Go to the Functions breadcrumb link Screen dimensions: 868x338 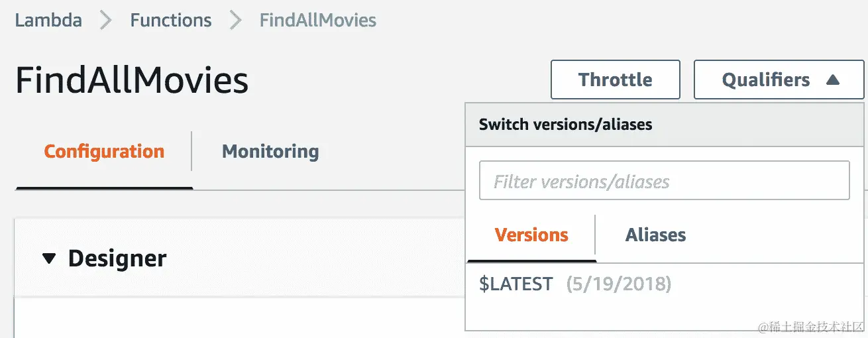[170, 20]
